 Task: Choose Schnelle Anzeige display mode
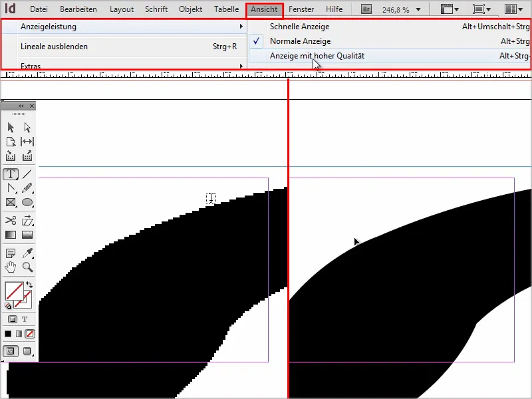(390, 27)
